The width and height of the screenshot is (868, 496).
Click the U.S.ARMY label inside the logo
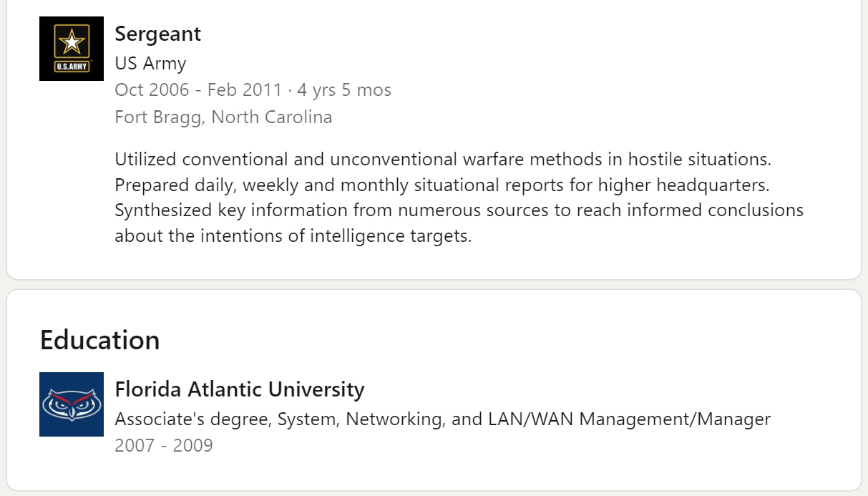[72, 68]
